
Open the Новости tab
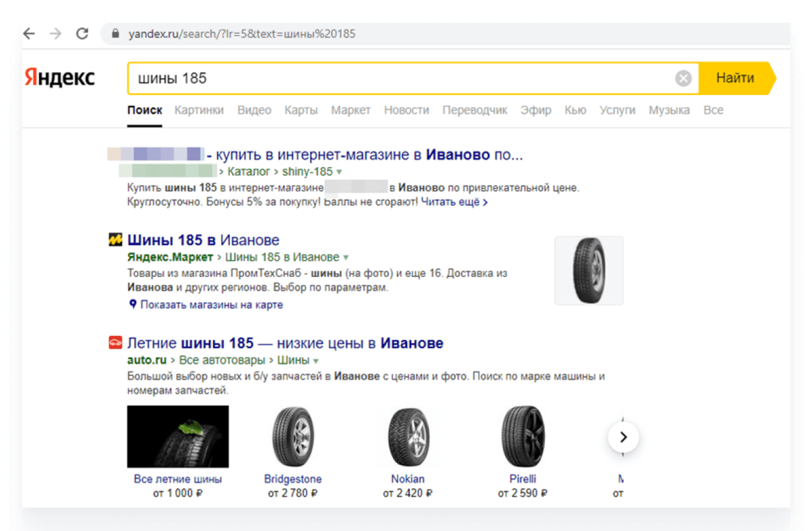point(407,110)
